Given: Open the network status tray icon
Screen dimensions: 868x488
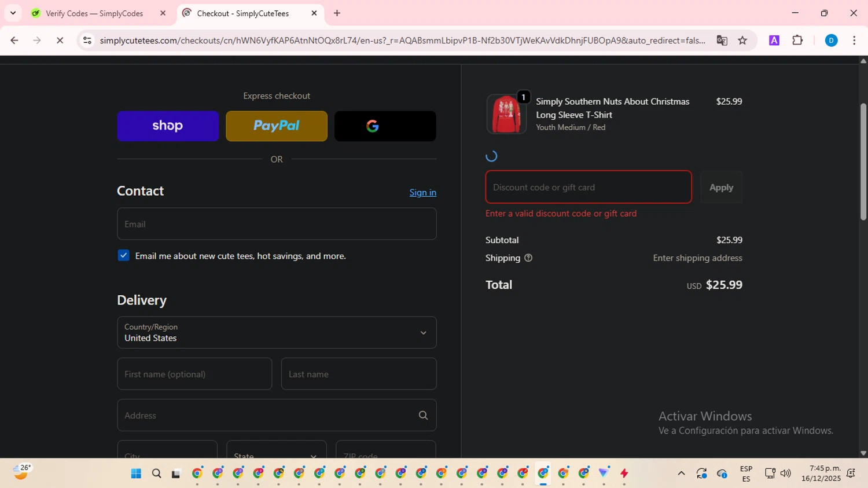Looking at the screenshot, I should click(770, 474).
